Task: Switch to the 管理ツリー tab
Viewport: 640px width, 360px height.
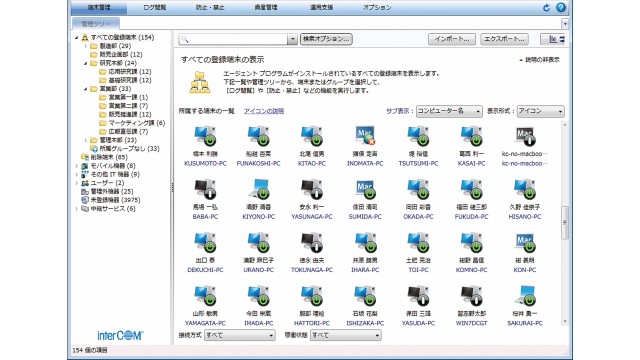Action: tap(96, 24)
